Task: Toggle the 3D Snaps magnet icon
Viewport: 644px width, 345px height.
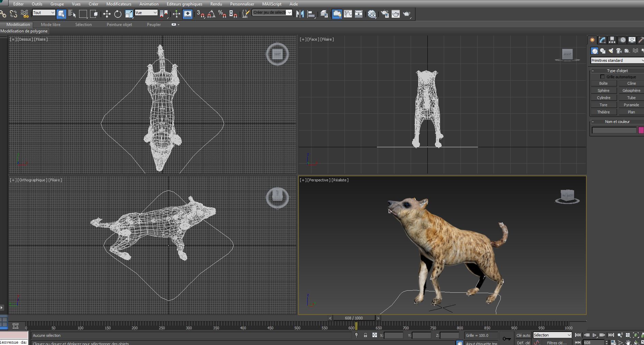Action: point(201,14)
